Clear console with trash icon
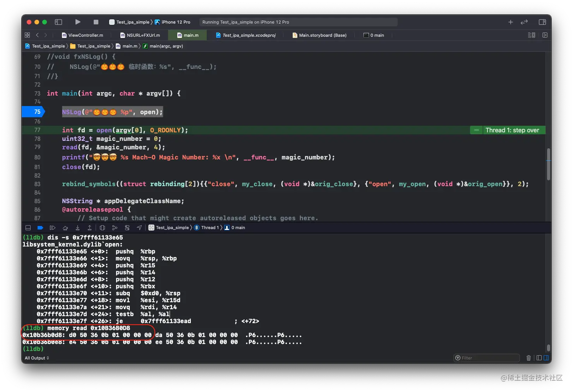 pyautogui.click(x=528, y=358)
